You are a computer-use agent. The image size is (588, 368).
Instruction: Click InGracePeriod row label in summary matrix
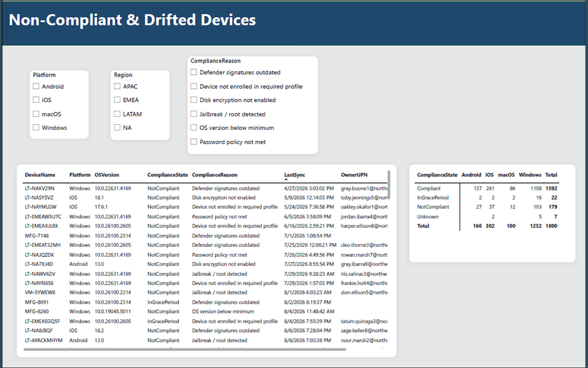(x=433, y=197)
